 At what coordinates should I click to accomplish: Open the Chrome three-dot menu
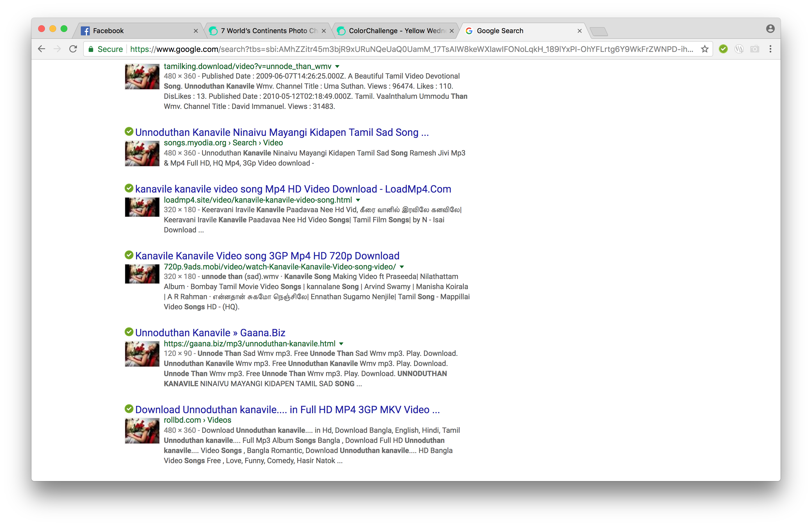pos(770,49)
